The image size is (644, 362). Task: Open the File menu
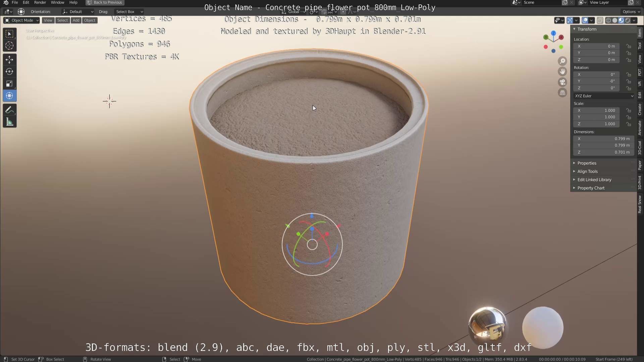15,2
